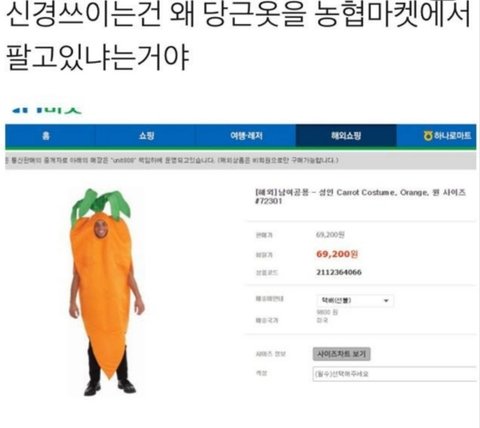480x428 pixels.
Task: Click the headline line mentioning 농협마켓에서
Action: click(x=238, y=15)
